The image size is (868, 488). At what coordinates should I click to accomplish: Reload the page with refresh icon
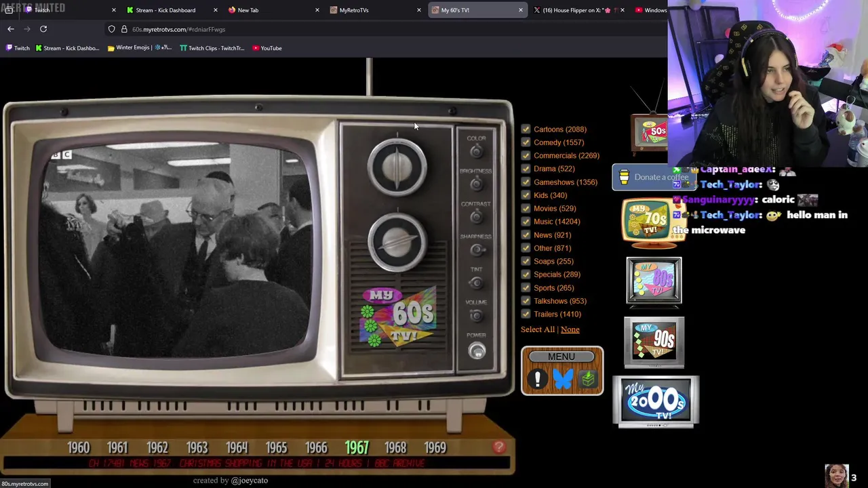click(x=43, y=29)
